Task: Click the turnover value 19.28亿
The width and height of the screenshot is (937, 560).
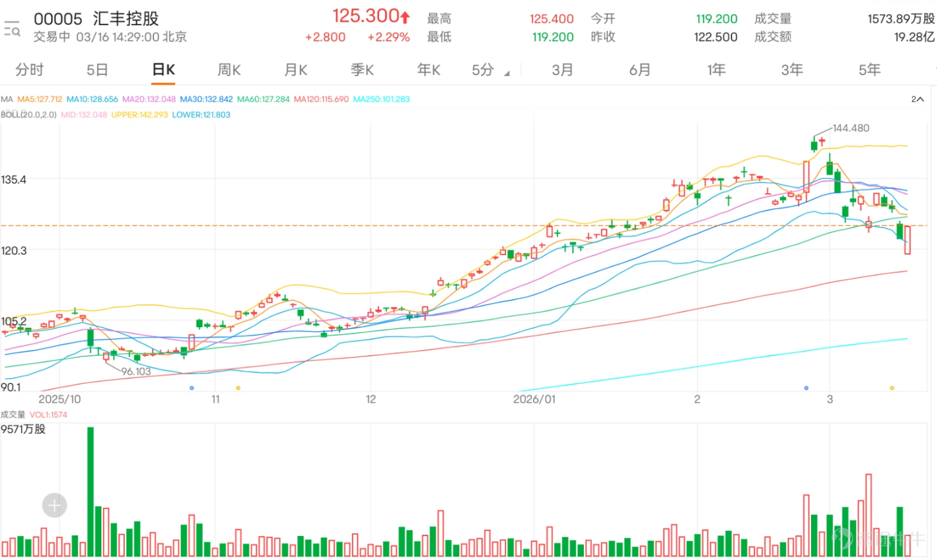Action: click(914, 37)
